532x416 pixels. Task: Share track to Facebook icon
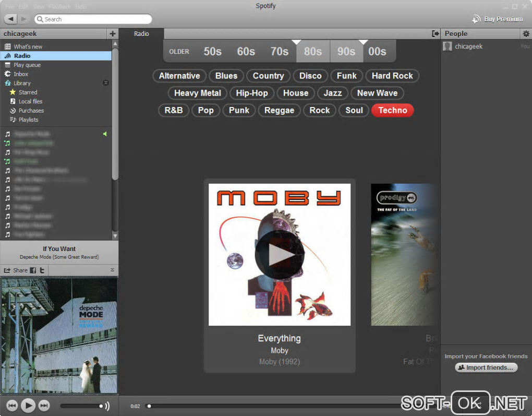pos(33,270)
